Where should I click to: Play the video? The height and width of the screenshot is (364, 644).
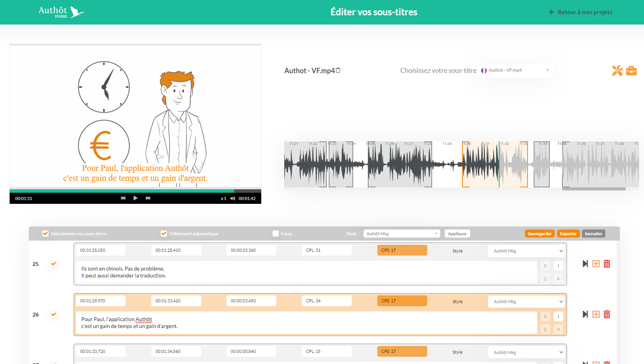click(x=135, y=198)
